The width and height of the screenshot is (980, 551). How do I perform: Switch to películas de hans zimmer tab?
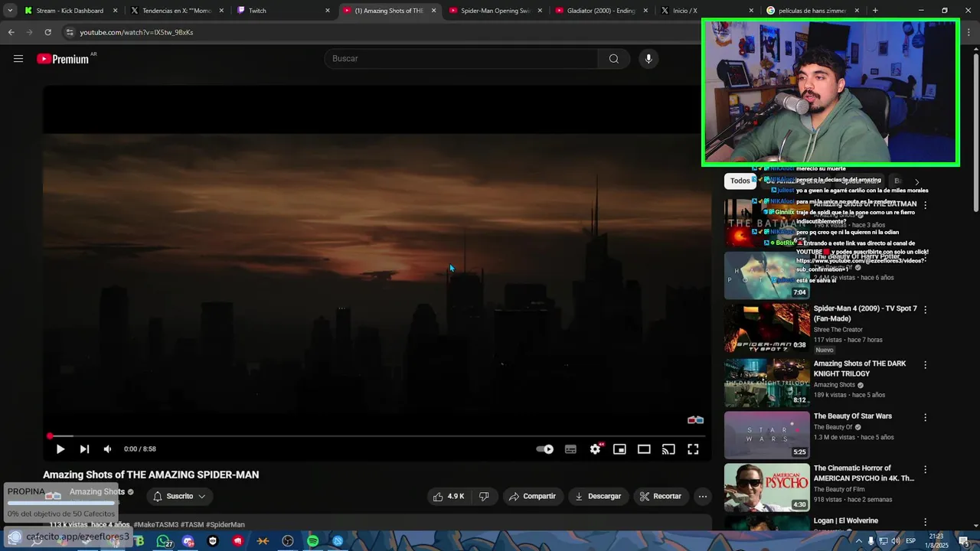point(813,11)
